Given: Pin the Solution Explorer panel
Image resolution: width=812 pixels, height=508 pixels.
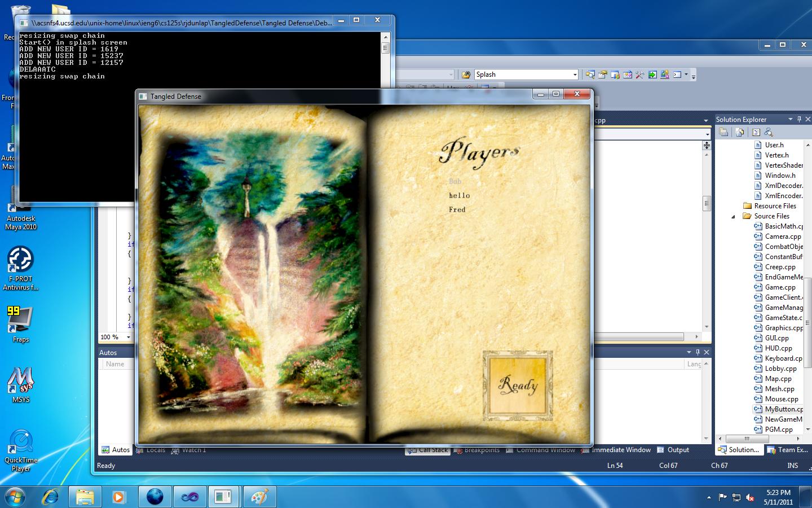Looking at the screenshot, I should point(799,119).
